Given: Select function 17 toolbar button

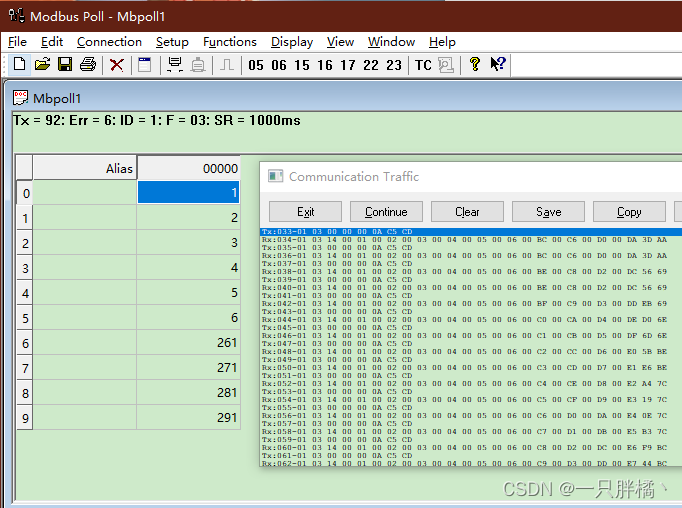Looking at the screenshot, I should click(x=348, y=65).
